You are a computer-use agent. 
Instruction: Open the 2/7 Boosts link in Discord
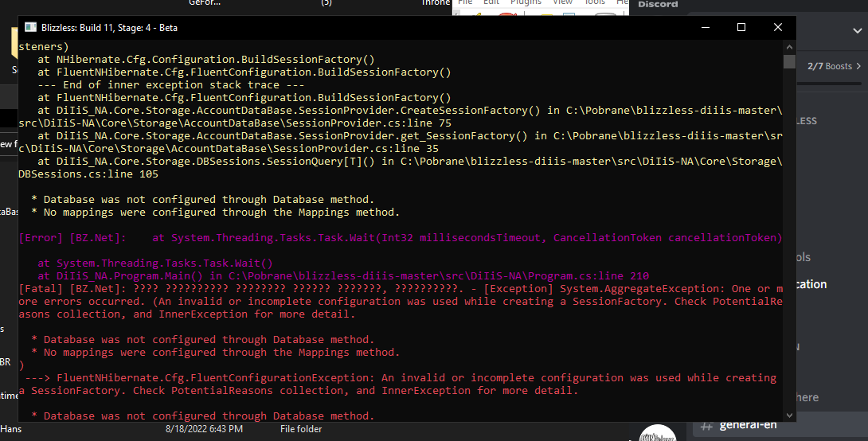click(835, 66)
